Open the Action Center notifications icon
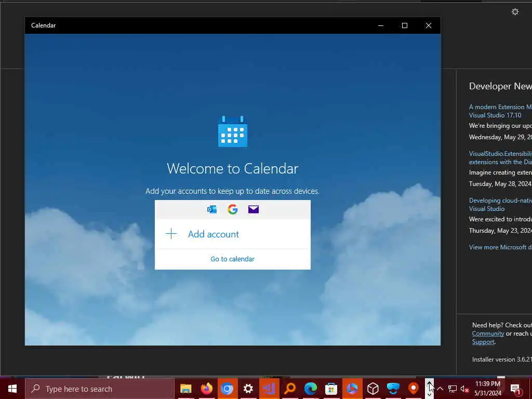532x399 pixels. click(516, 389)
